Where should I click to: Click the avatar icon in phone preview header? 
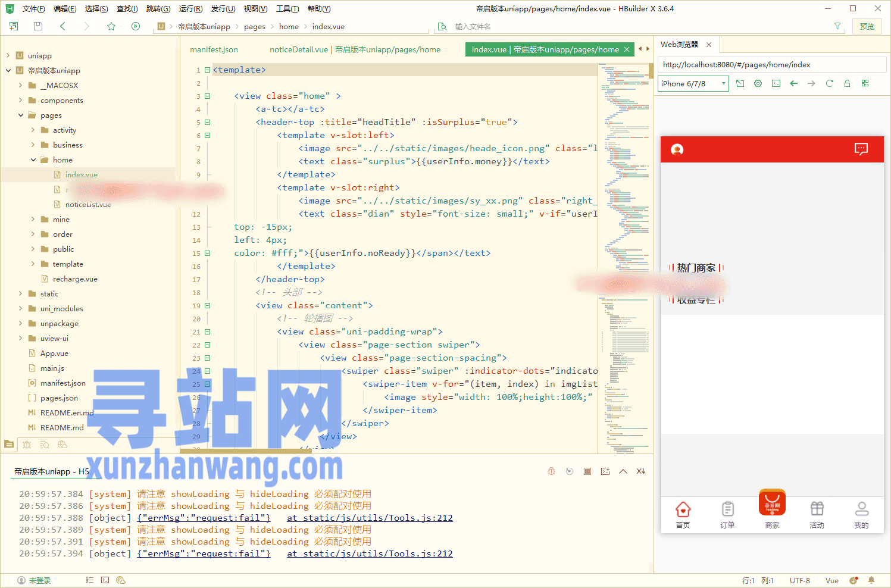point(677,149)
